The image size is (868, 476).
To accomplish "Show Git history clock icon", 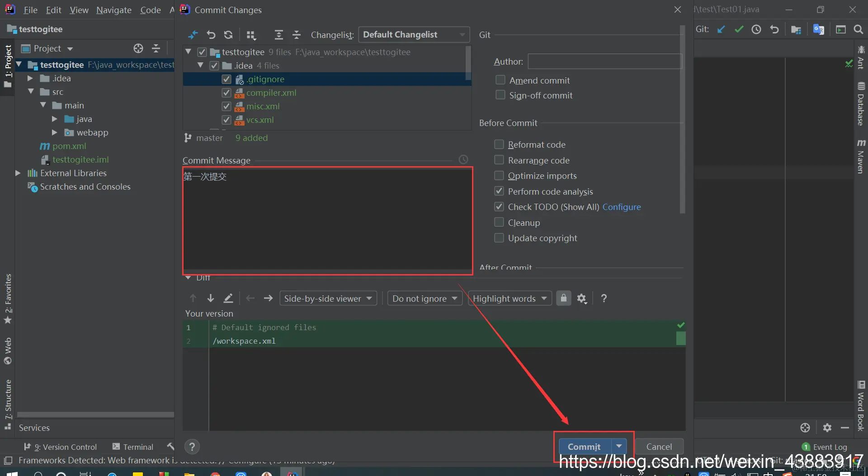I will tap(756, 29).
